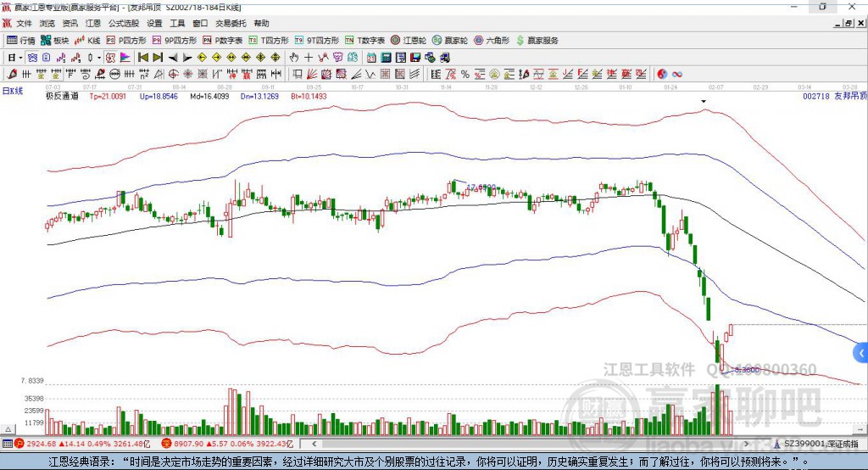Open the calculator icon

pos(387,58)
